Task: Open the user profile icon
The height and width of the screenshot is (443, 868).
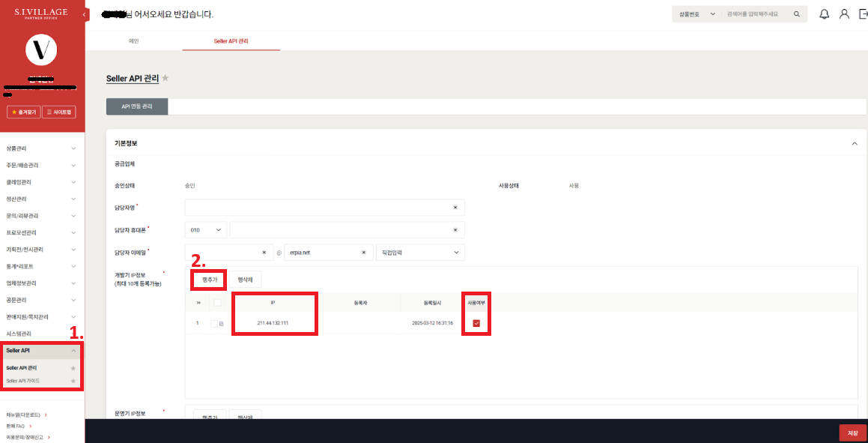Action: tap(844, 14)
